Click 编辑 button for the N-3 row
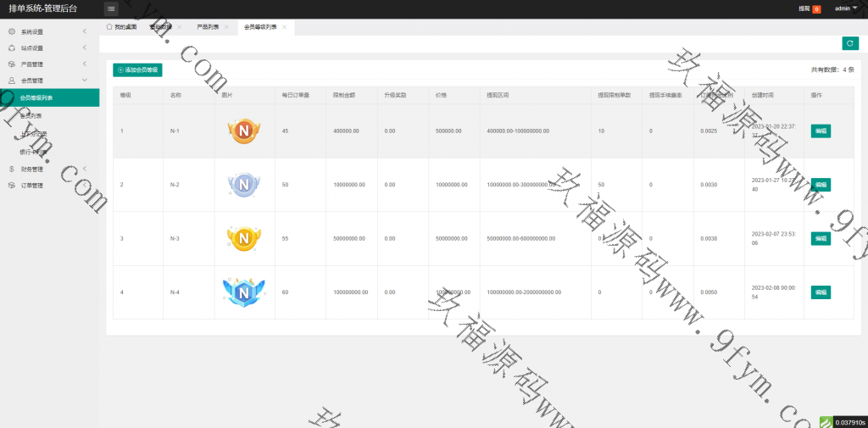 [820, 239]
